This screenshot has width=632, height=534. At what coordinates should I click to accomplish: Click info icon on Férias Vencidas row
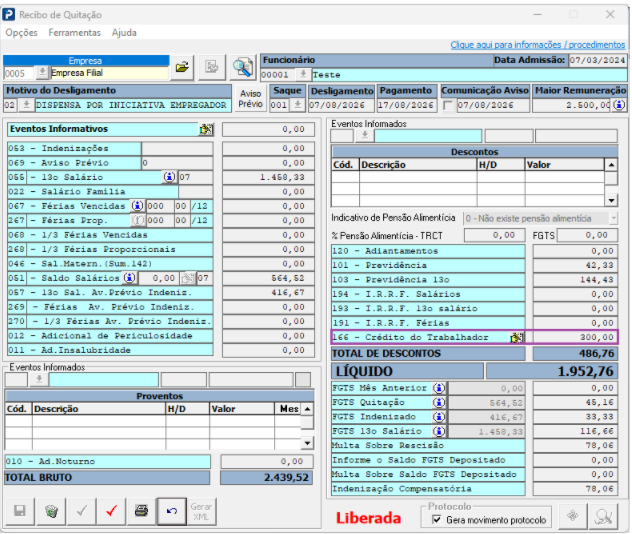click(137, 206)
